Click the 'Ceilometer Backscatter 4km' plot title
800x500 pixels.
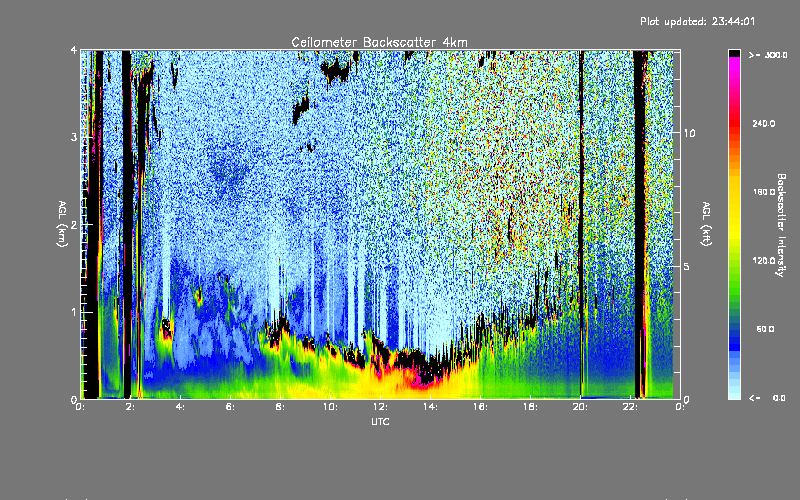click(x=379, y=42)
